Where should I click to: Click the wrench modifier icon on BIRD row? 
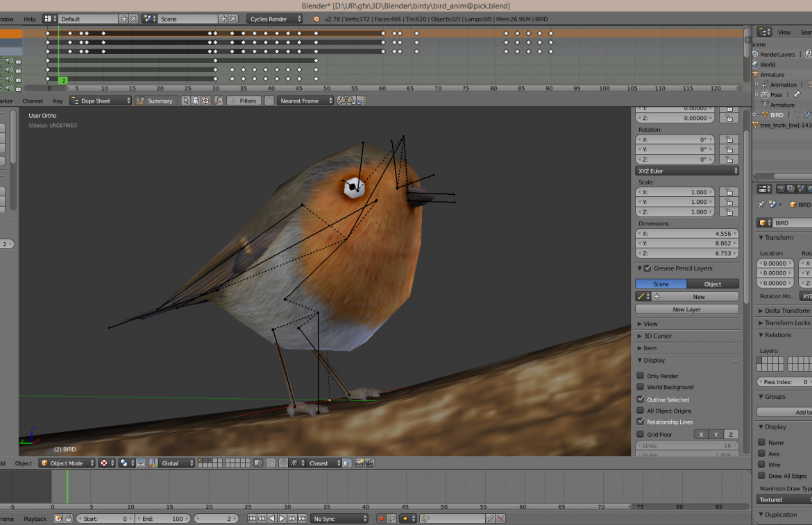pyautogui.click(x=807, y=115)
